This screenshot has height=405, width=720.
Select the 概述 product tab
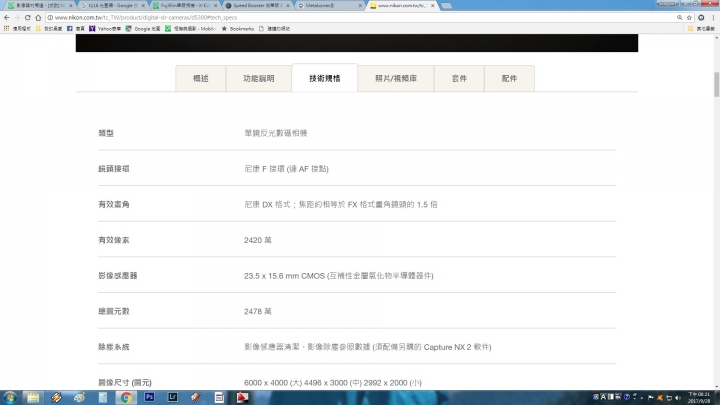201,79
